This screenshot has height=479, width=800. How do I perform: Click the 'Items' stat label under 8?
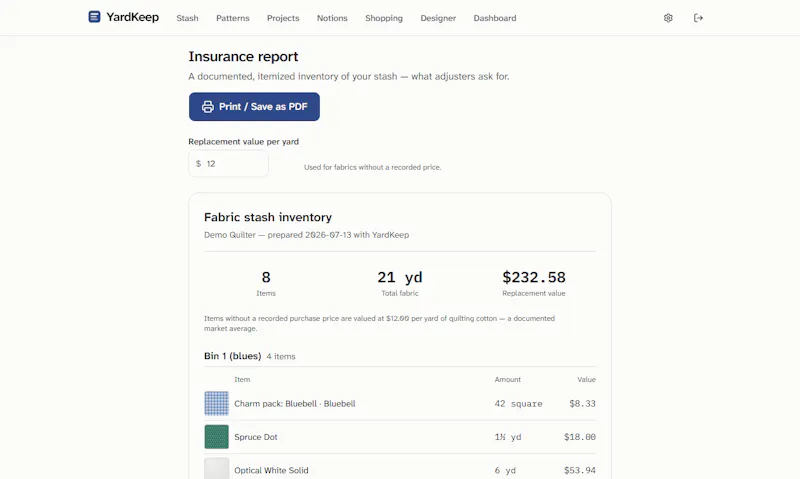click(x=266, y=293)
